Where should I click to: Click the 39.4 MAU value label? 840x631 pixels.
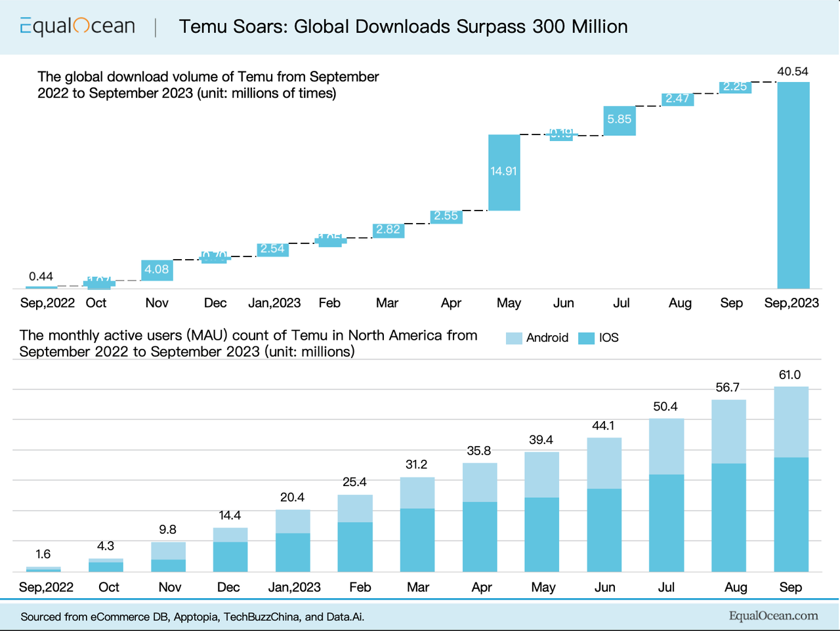(x=541, y=439)
